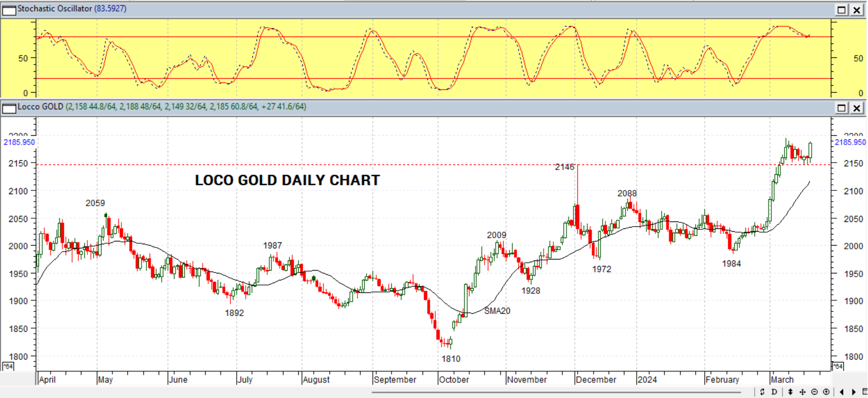
Task: Click the 1972 price annotation
Action: pos(602,269)
